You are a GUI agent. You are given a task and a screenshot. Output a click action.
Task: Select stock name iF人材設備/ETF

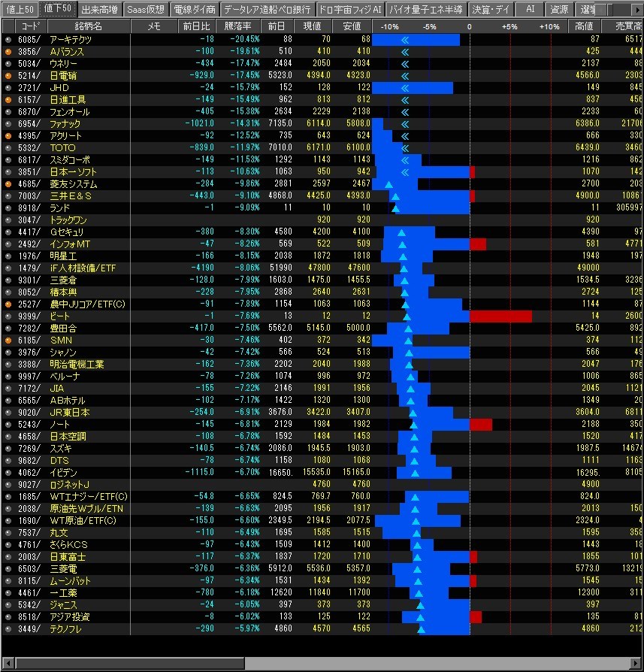[83, 268]
